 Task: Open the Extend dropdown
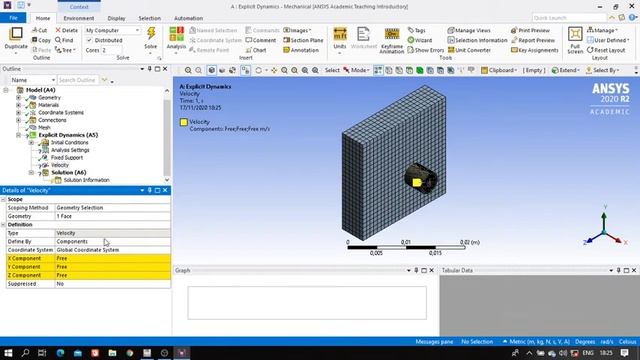pyautogui.click(x=566, y=70)
